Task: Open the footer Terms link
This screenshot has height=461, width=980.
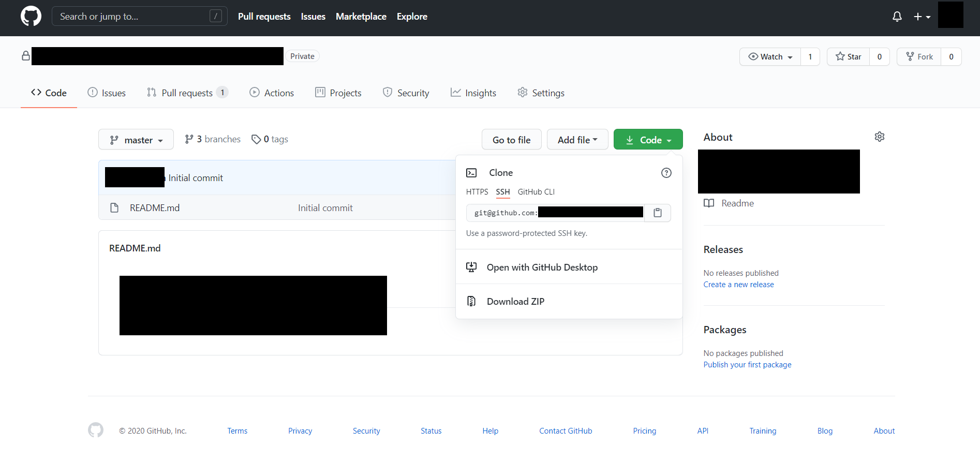Action: pos(237,431)
